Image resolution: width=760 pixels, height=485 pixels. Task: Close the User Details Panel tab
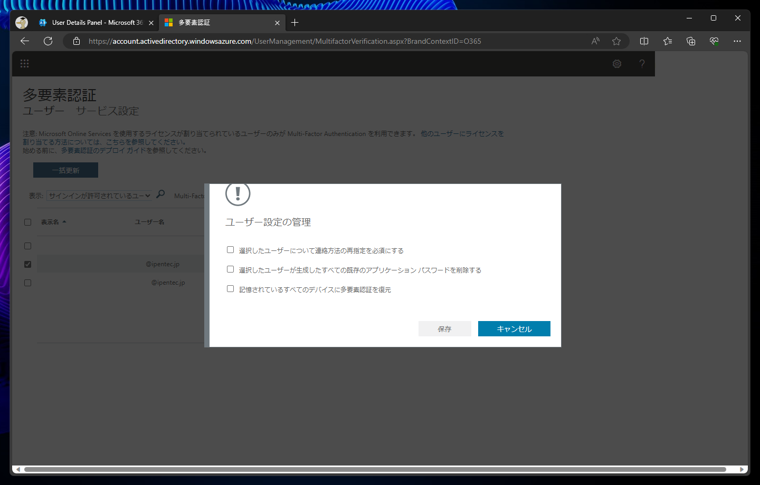pyautogui.click(x=151, y=23)
